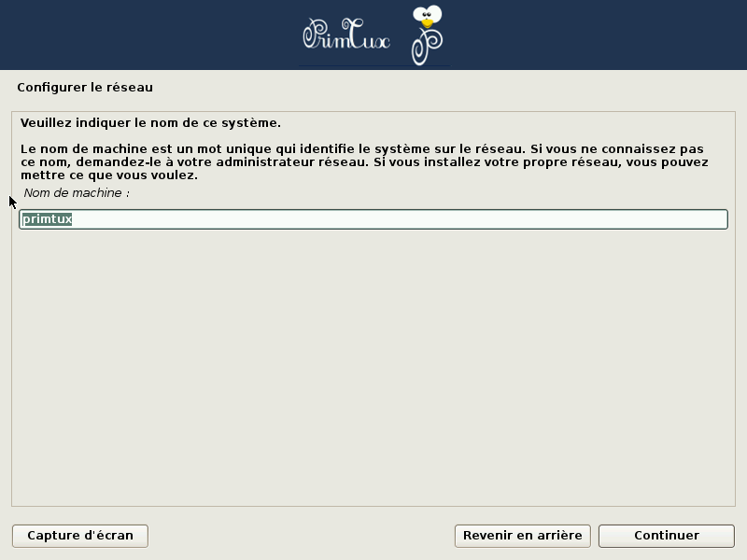Screen dimensions: 747x560
Task: Click the empty area of the main panel
Action: click(x=373, y=373)
